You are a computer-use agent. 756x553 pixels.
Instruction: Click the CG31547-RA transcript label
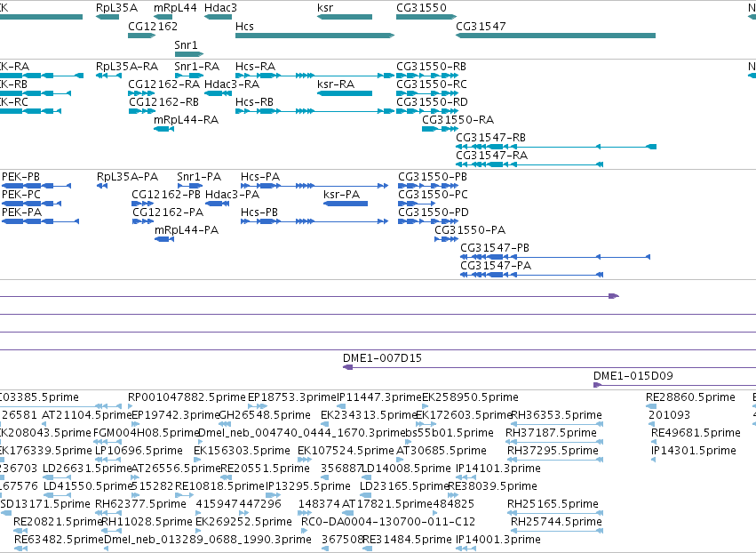(492, 156)
